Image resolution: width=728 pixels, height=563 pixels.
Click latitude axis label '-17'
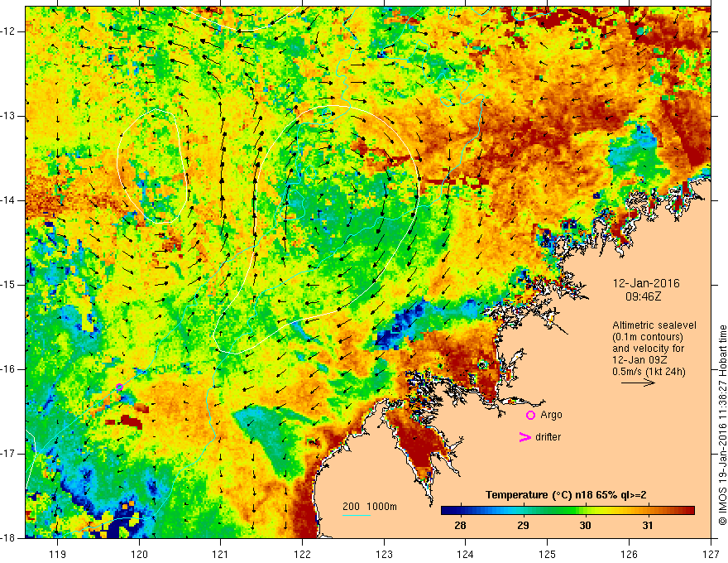coord(8,454)
